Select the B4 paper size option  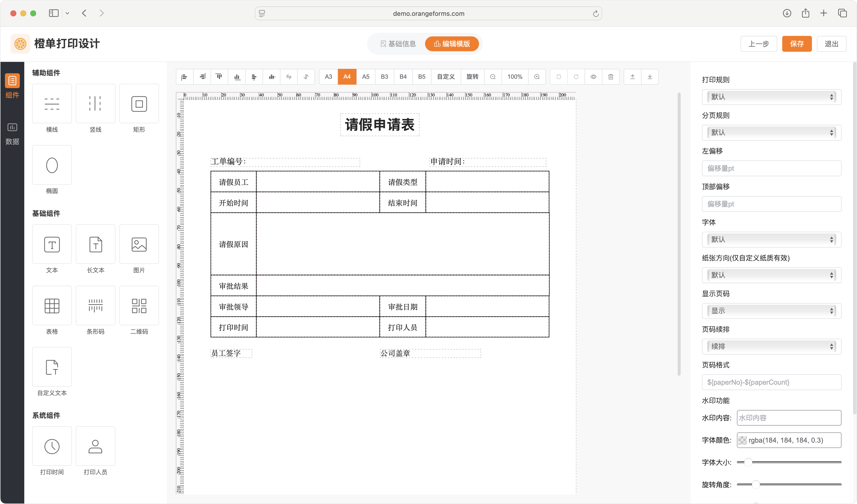(x=403, y=77)
